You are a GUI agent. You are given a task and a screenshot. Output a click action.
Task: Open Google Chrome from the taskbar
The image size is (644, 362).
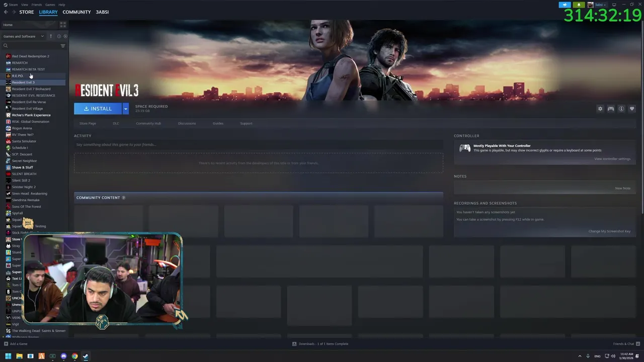click(74, 356)
